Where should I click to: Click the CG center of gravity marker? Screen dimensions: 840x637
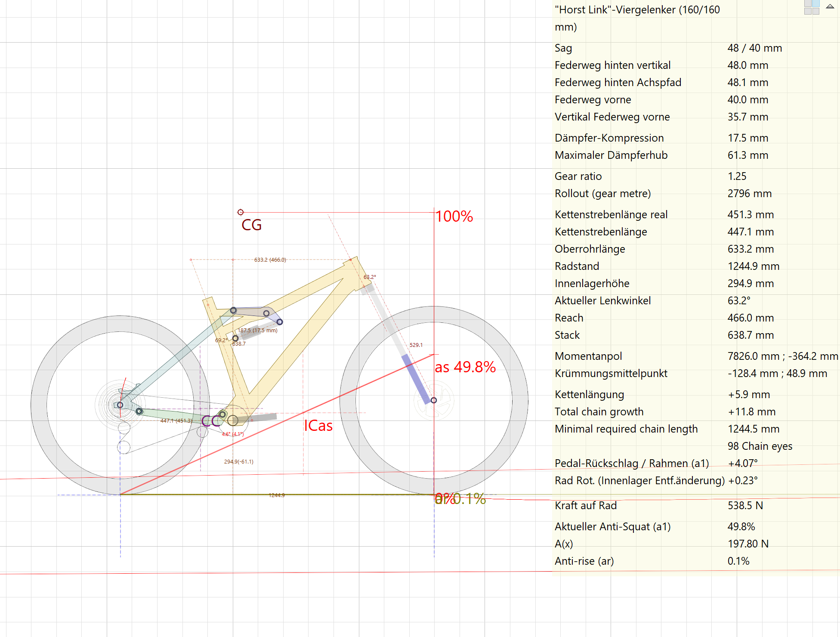[241, 212]
